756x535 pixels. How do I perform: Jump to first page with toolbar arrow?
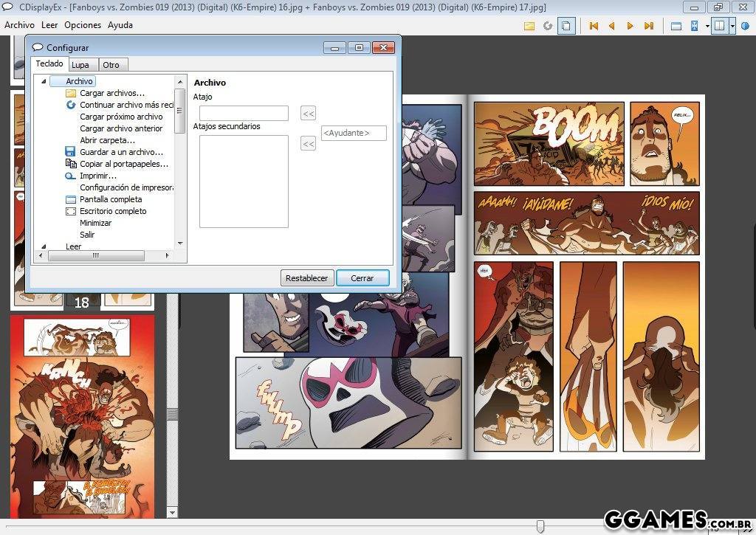tap(594, 26)
